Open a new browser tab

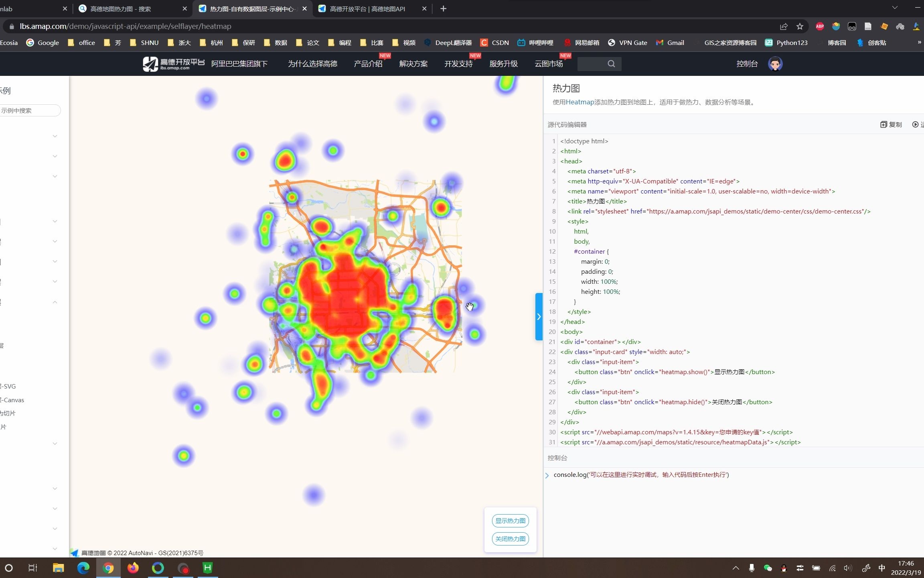point(443,8)
